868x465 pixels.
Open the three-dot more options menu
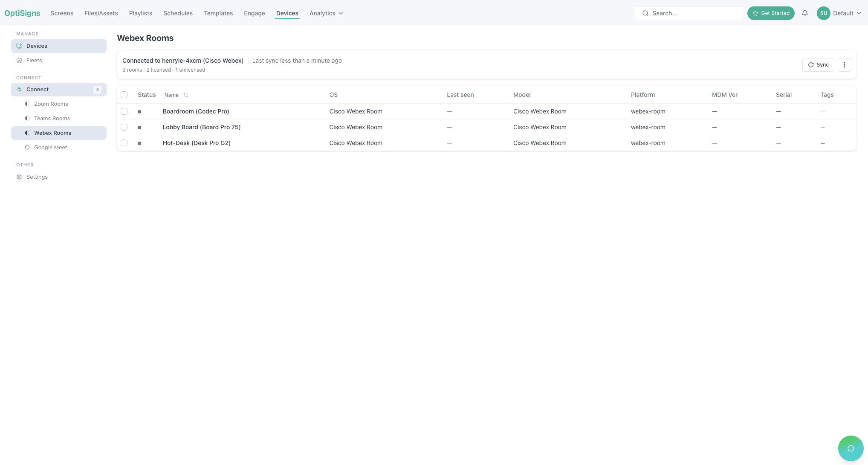point(845,65)
